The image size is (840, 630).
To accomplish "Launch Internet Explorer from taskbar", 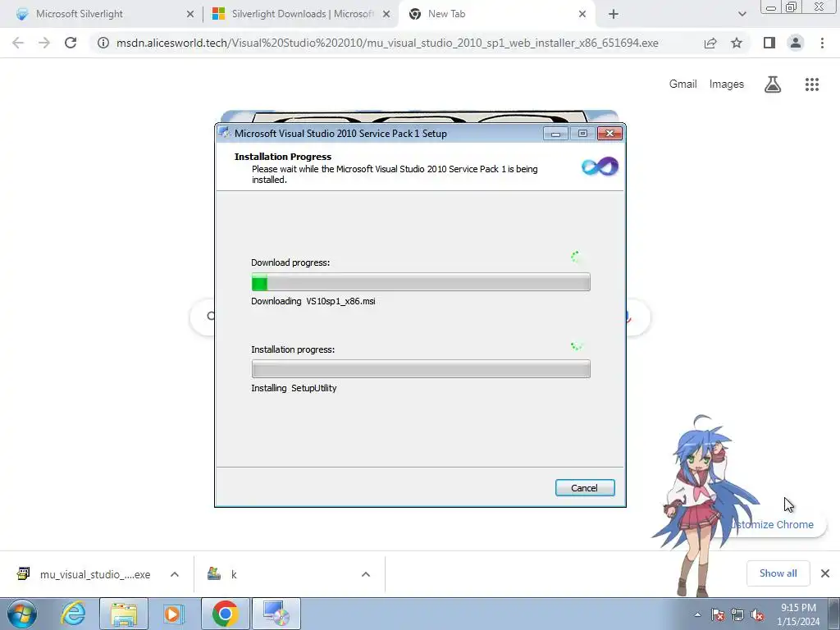I will 73,614.
